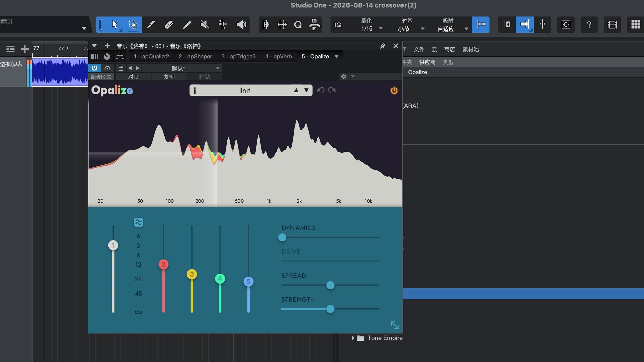Activate the Listen speaker tool
This screenshot has width=644, height=362.
coord(241,24)
